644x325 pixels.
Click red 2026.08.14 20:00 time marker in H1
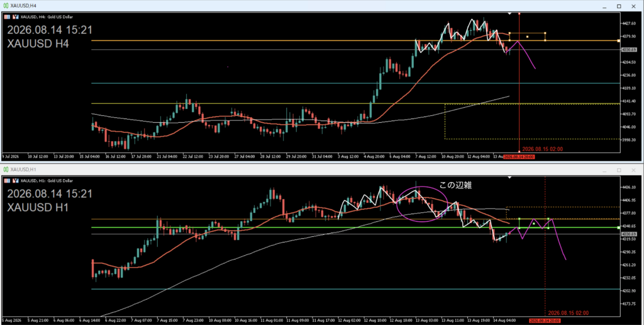(545, 321)
